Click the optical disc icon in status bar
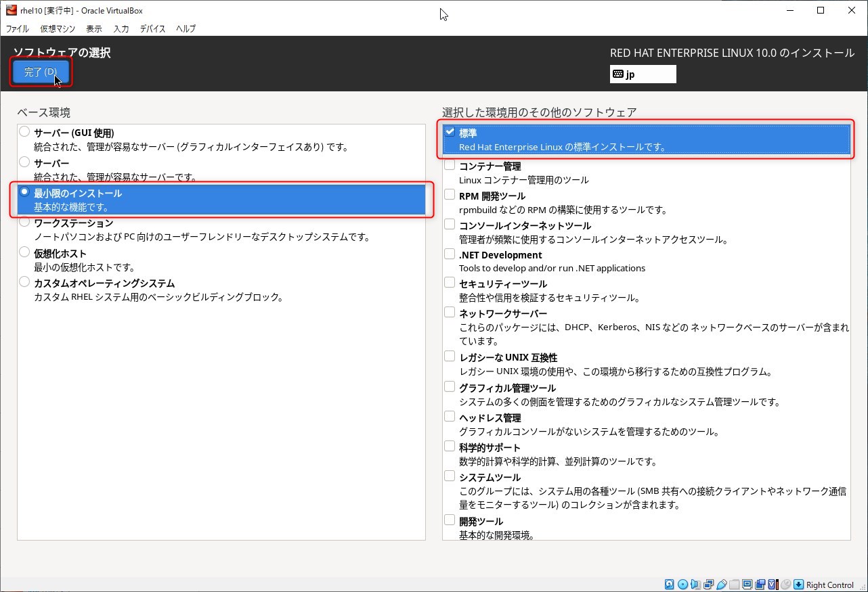Image resolution: width=868 pixels, height=592 pixels. (682, 585)
